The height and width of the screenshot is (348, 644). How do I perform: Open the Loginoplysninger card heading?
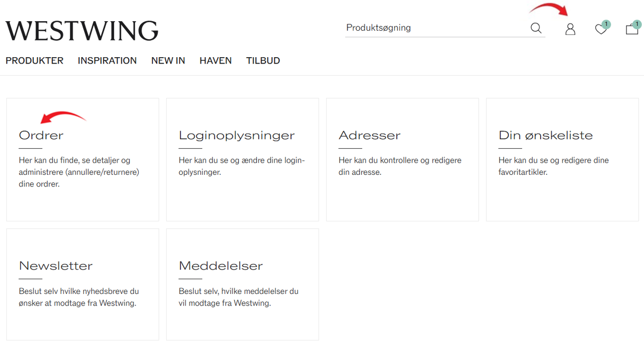pyautogui.click(x=237, y=135)
